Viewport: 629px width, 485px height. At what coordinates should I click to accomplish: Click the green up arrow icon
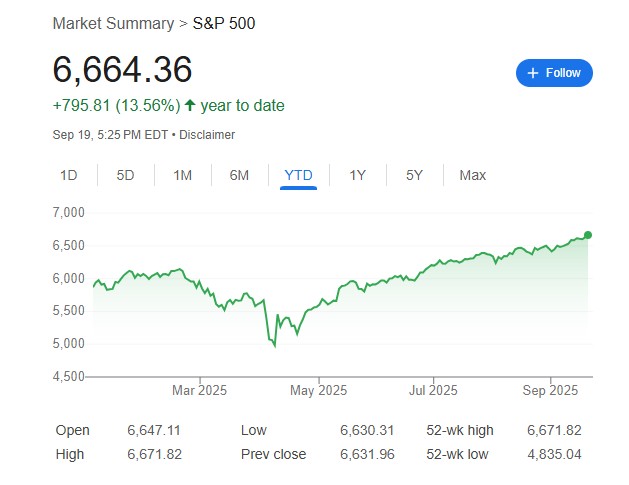pyautogui.click(x=190, y=105)
